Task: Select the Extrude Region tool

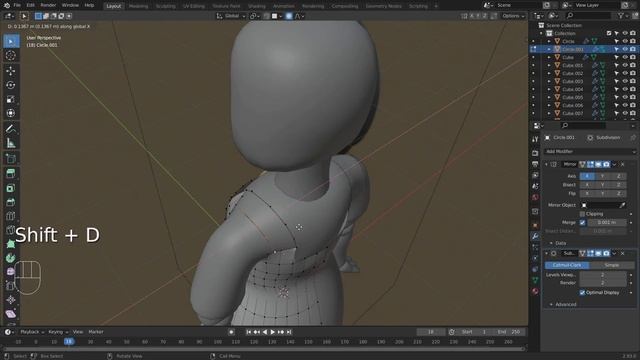Action: (x=11, y=174)
